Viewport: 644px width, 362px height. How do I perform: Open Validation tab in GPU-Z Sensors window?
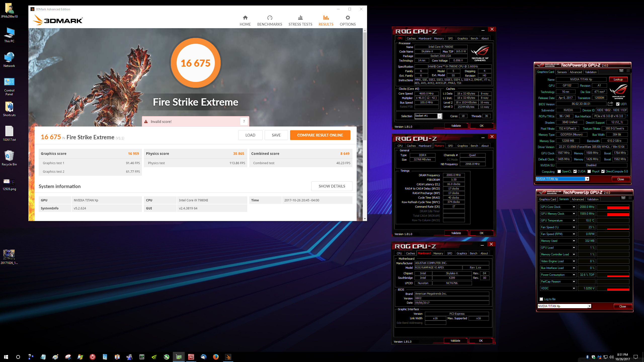593,199
